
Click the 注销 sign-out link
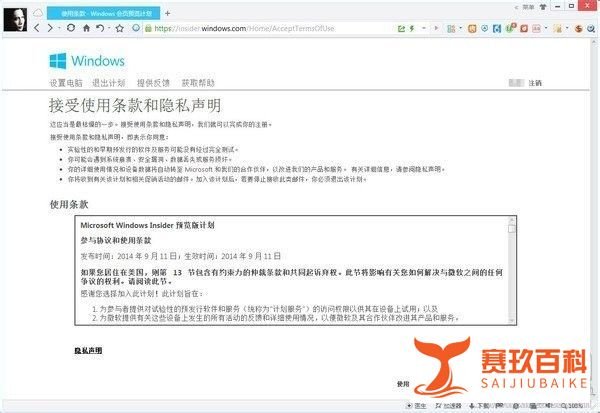coord(535,83)
